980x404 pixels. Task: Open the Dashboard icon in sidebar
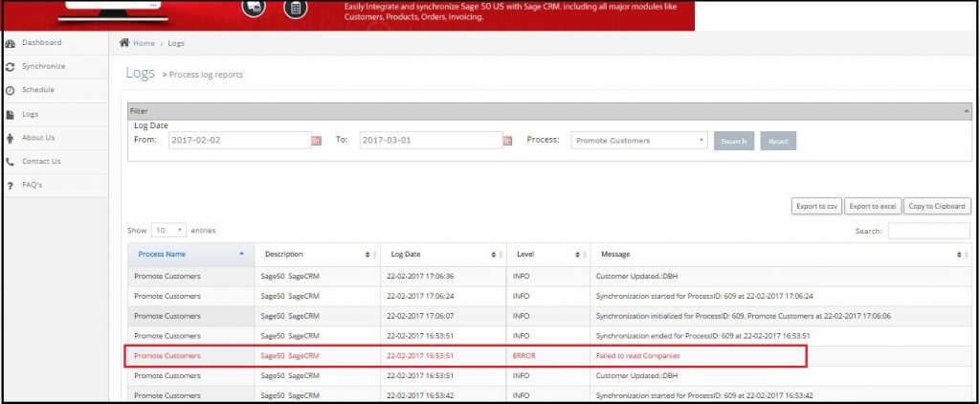tap(10, 44)
